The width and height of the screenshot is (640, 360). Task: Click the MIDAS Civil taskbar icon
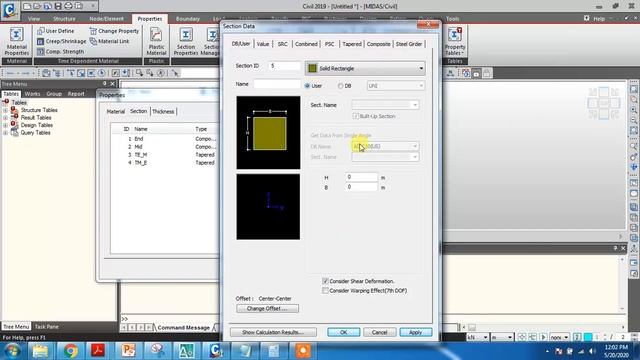pyautogui.click(x=215, y=351)
